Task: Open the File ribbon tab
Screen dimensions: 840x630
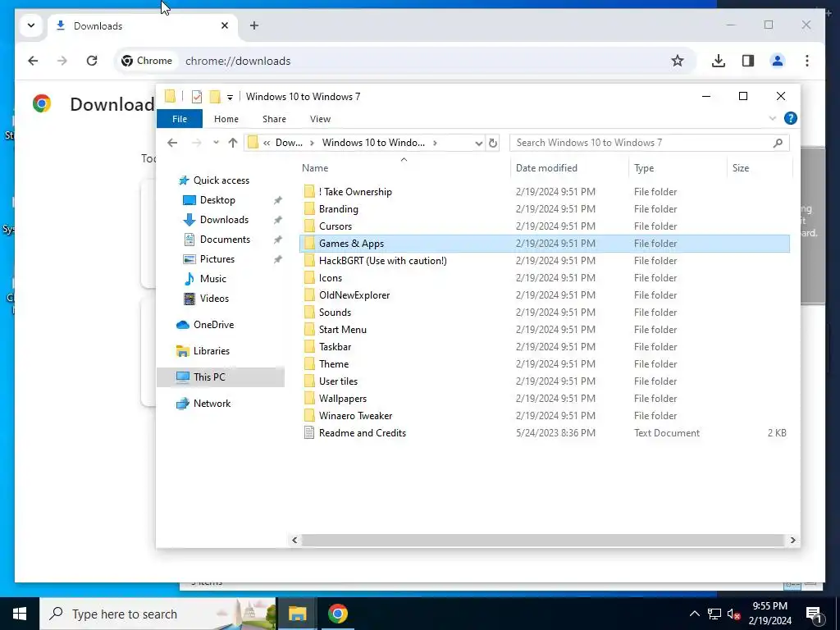Action: point(180,119)
